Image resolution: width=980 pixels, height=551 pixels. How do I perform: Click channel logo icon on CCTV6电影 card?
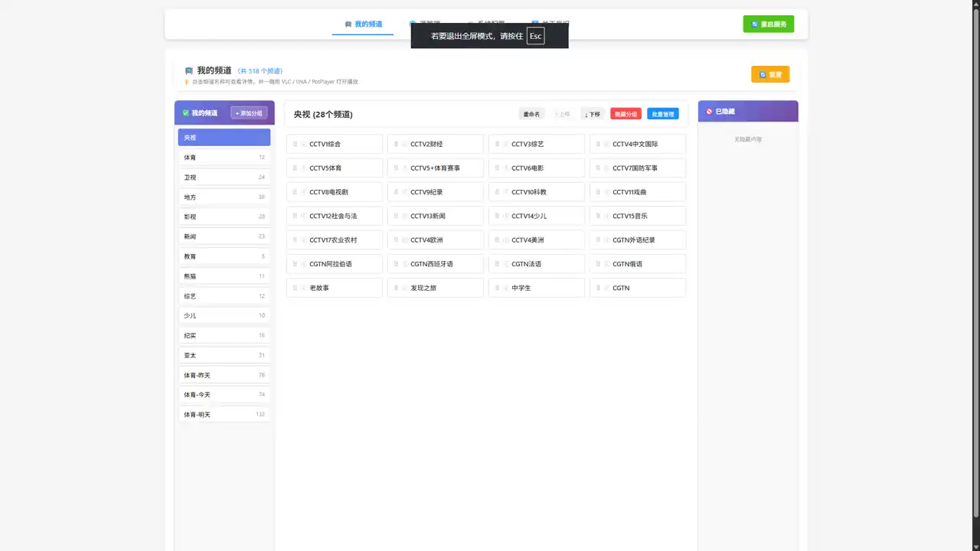tap(505, 168)
